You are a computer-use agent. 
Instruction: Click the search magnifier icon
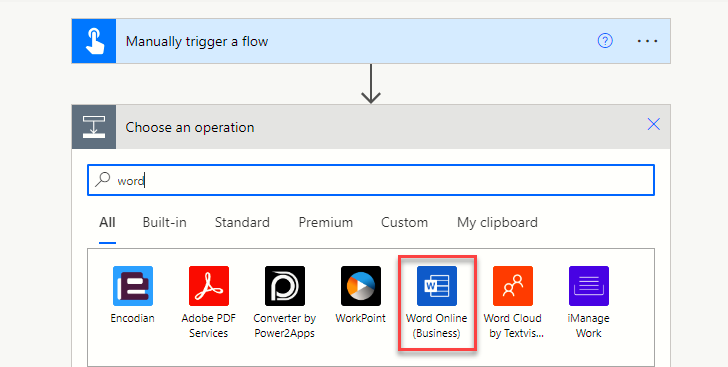102,179
